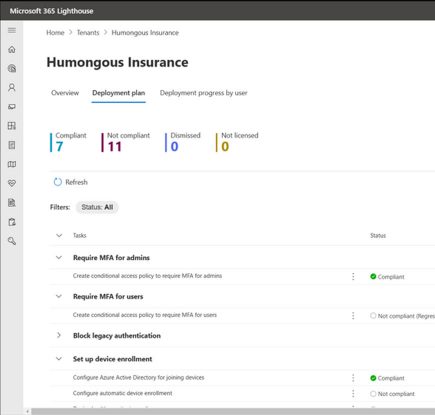Image resolution: width=435 pixels, height=415 pixels.
Task: Click Block legacy authentication heading
Action: point(117,335)
